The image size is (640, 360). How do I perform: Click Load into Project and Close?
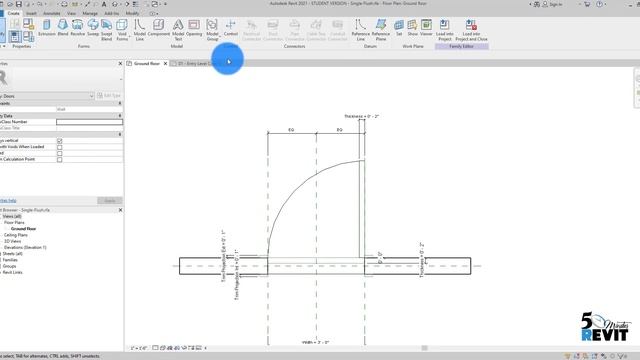click(471, 29)
